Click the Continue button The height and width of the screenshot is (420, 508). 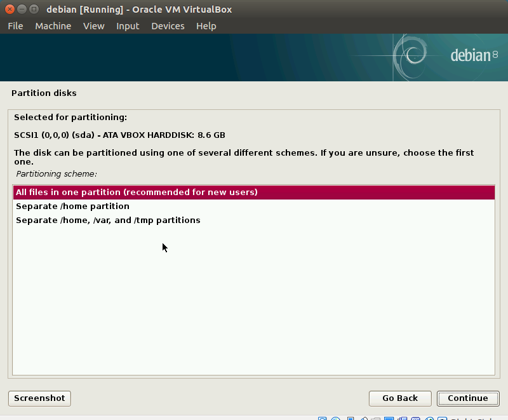pos(468,398)
